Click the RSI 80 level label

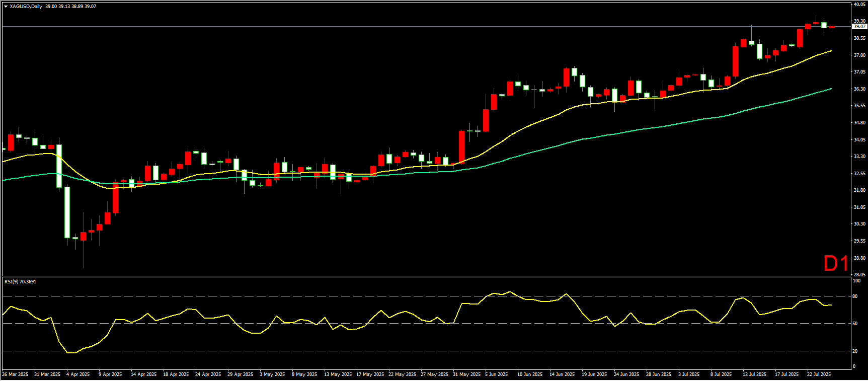855,296
